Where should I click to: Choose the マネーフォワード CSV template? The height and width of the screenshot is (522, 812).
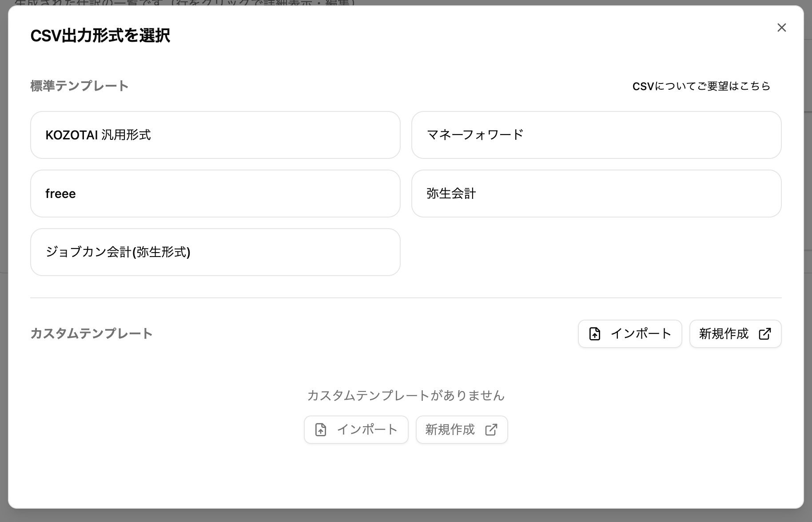[596, 135]
